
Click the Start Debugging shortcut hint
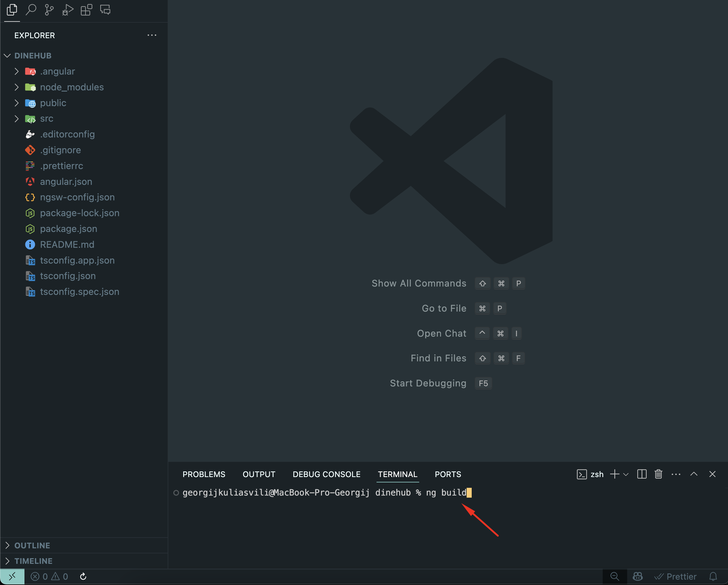click(441, 383)
